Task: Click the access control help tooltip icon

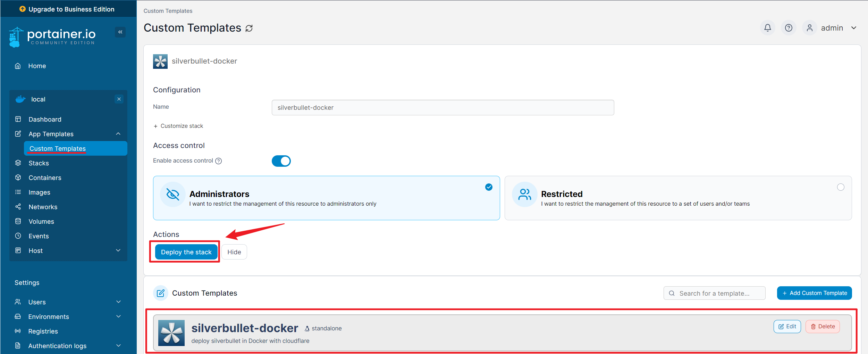Action: (218, 161)
